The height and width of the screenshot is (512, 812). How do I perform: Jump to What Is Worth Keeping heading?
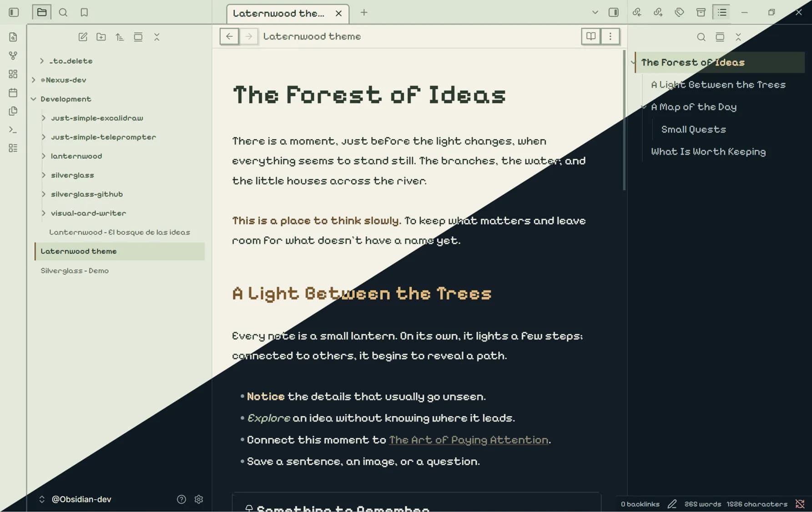(708, 152)
